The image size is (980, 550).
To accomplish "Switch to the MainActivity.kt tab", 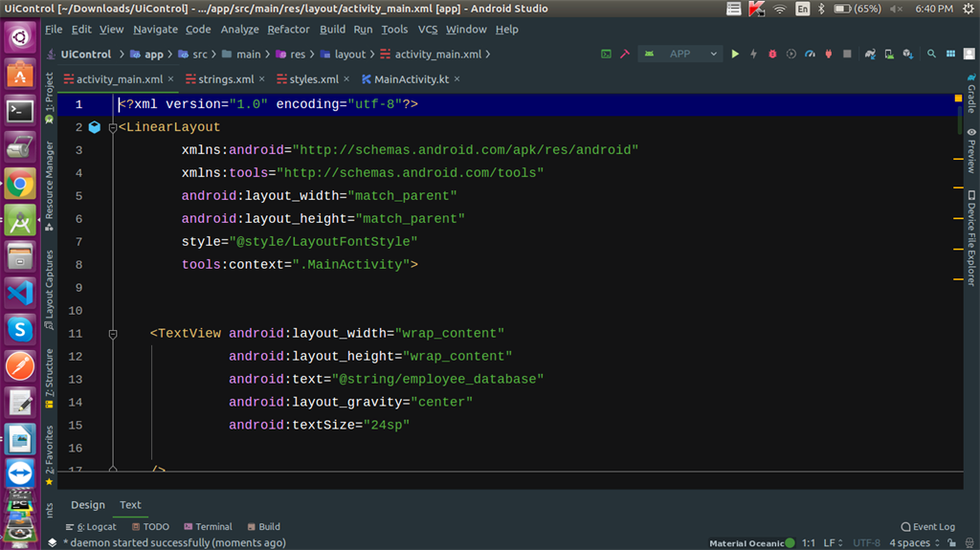I will tap(412, 79).
